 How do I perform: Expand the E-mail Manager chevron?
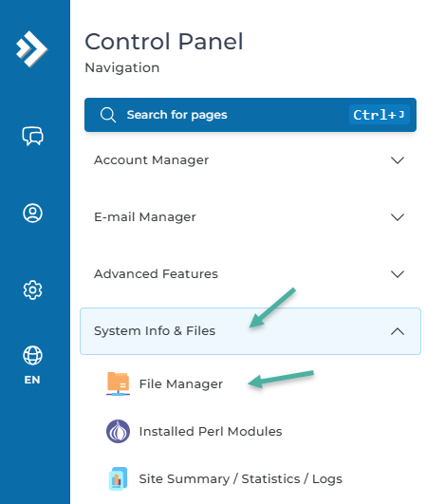click(398, 217)
